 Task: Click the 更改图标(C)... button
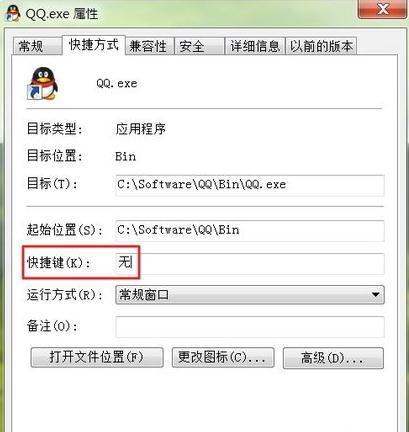(223, 358)
